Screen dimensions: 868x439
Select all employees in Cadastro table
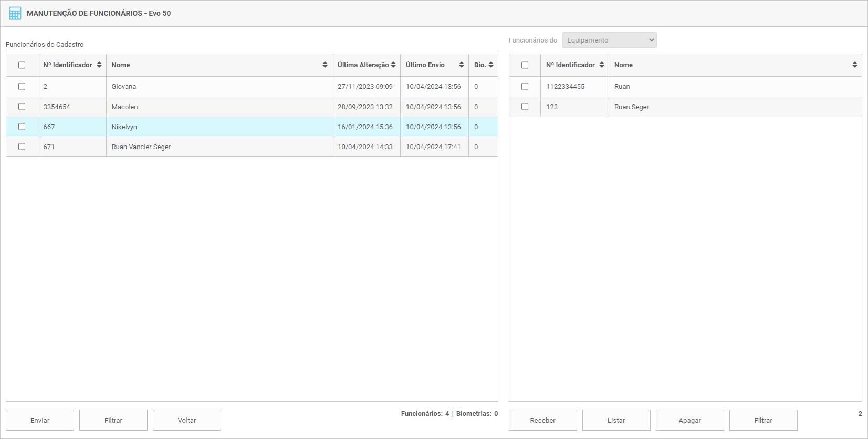[22, 65]
